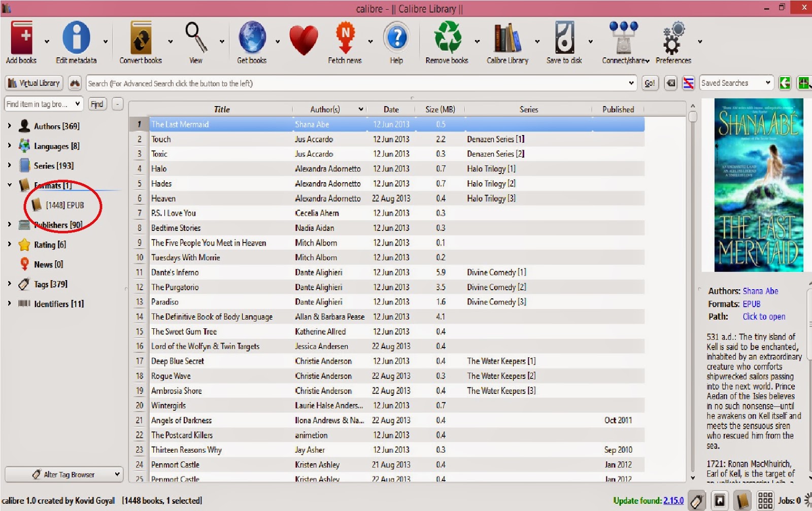Viewport: 812px width, 511px height.
Task: Click the Remove books recycle icon
Action: (x=447, y=38)
